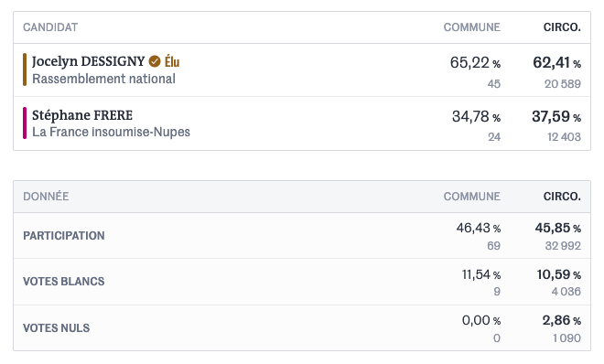Click the La France insoumise-Nupes party label
The image size is (604, 364).
pos(111,132)
